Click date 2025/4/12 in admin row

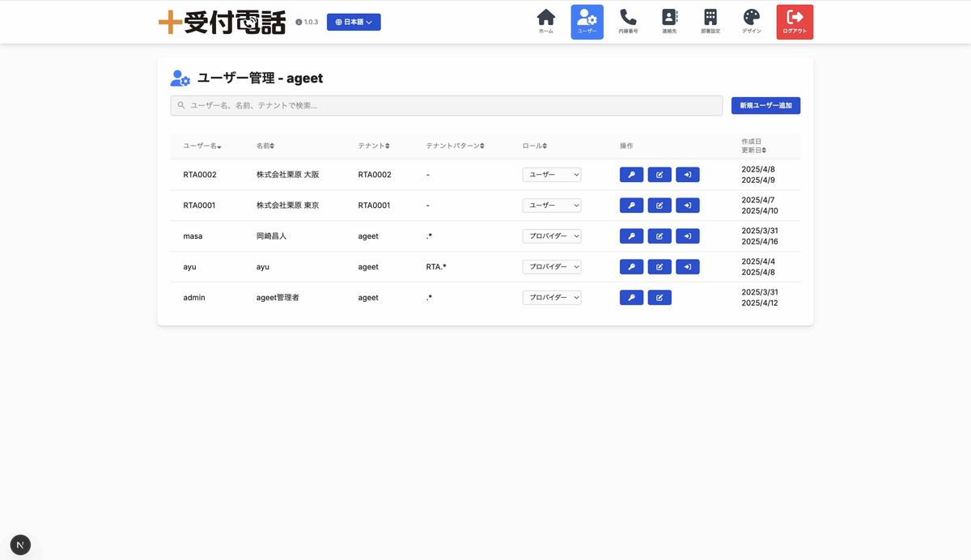point(760,303)
